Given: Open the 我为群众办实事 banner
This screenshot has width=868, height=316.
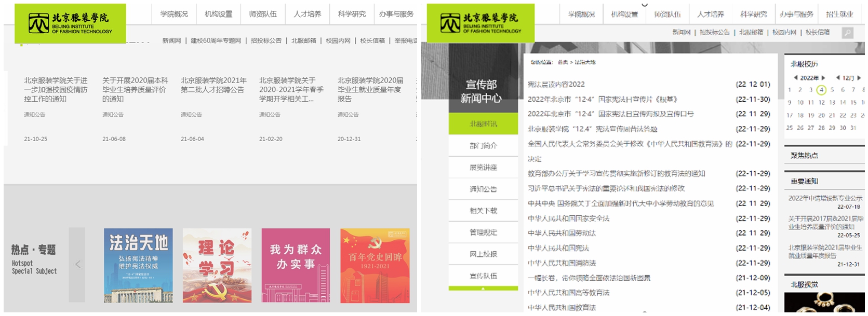Looking at the screenshot, I should coord(296,265).
